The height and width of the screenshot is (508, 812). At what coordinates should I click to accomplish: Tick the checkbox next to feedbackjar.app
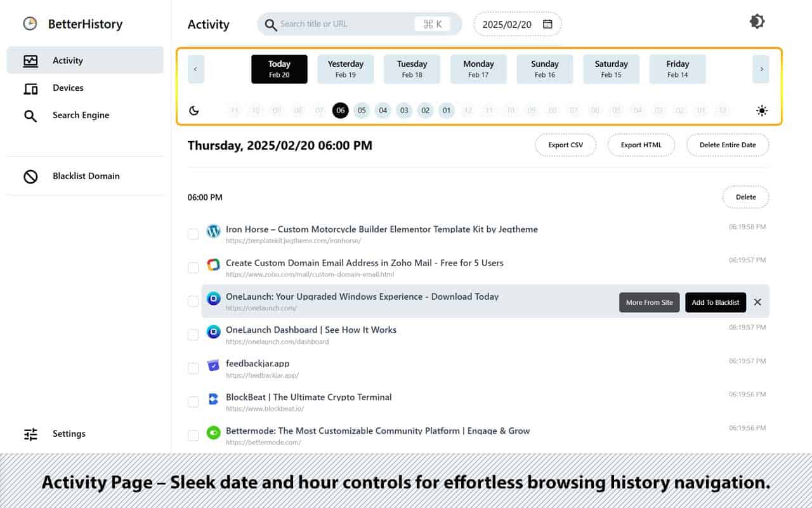pyautogui.click(x=193, y=368)
